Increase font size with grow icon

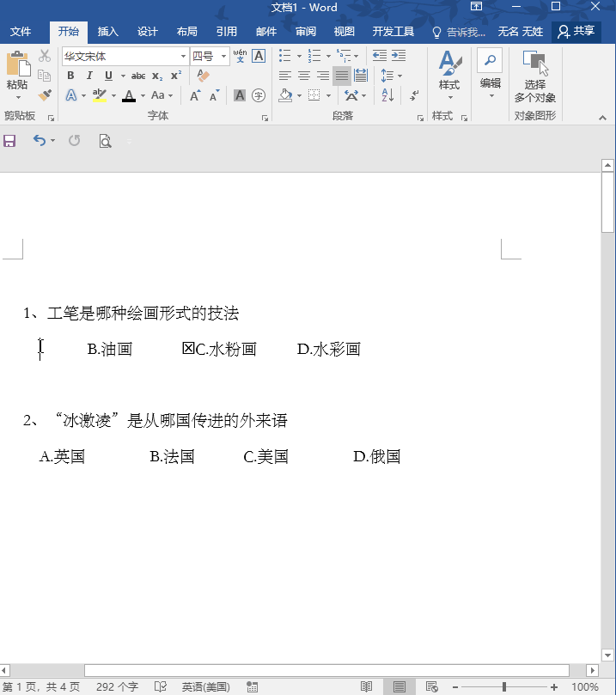195,95
